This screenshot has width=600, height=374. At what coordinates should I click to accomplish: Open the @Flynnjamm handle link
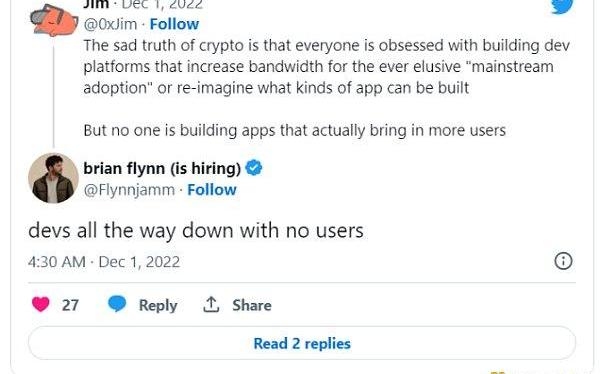coord(129,190)
